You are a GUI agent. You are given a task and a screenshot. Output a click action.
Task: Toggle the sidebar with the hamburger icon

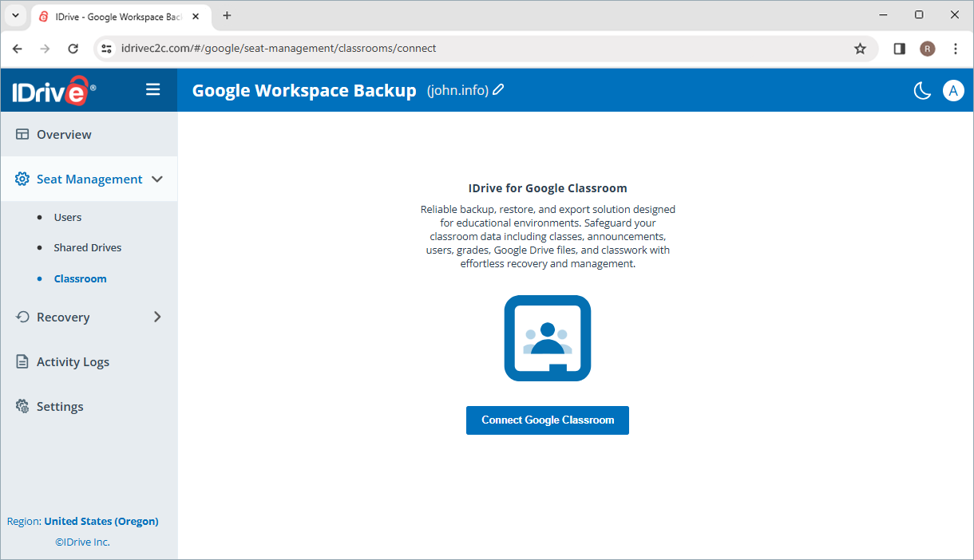152,89
